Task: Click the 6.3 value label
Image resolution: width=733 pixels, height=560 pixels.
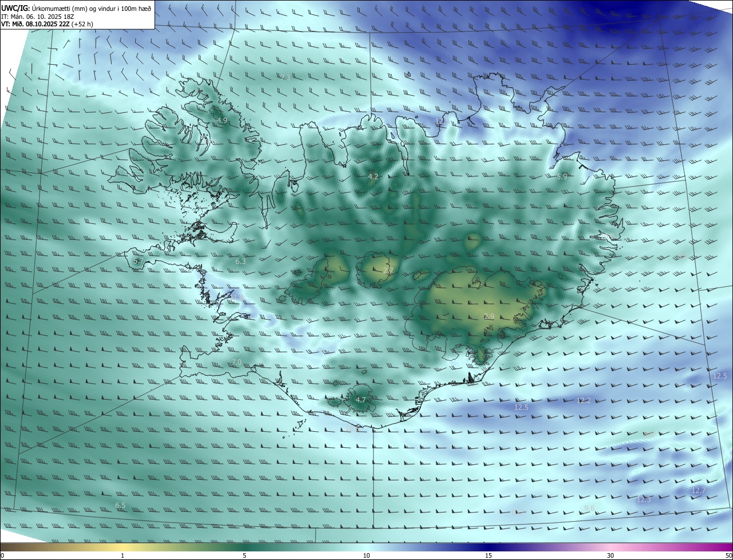Action: (x=241, y=262)
